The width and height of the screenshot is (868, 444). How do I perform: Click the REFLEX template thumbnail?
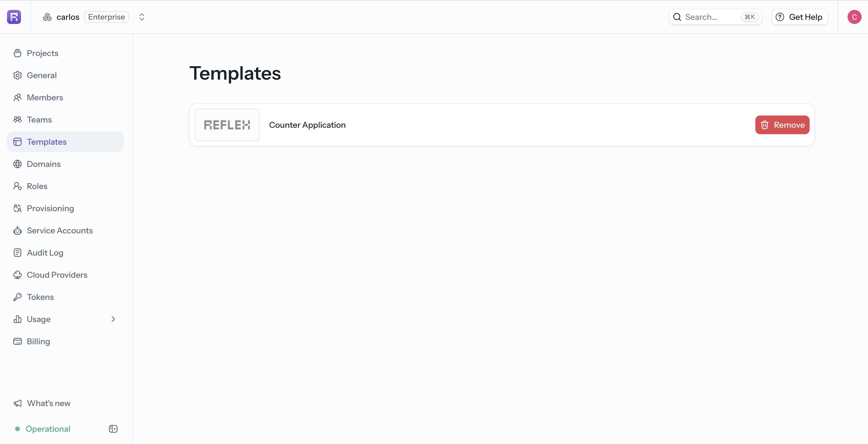(x=227, y=125)
